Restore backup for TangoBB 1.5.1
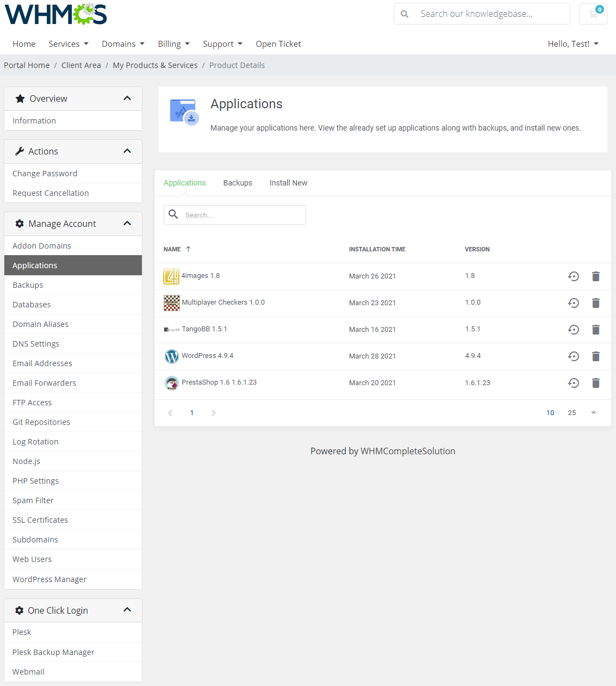 574,330
